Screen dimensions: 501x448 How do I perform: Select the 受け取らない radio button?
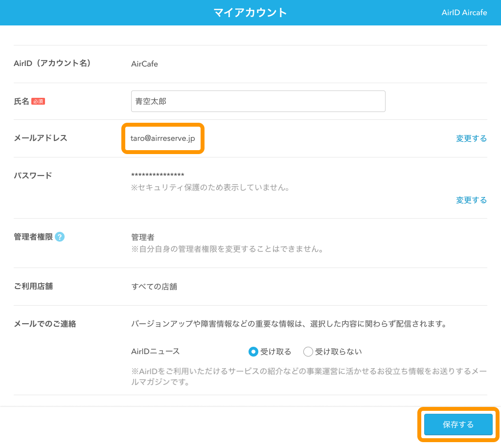coord(308,352)
